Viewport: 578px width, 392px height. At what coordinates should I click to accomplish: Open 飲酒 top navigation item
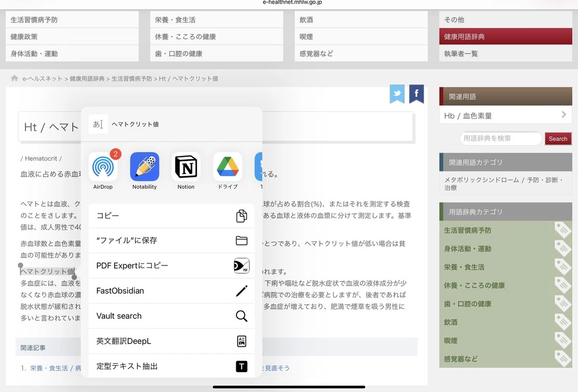tap(361, 20)
